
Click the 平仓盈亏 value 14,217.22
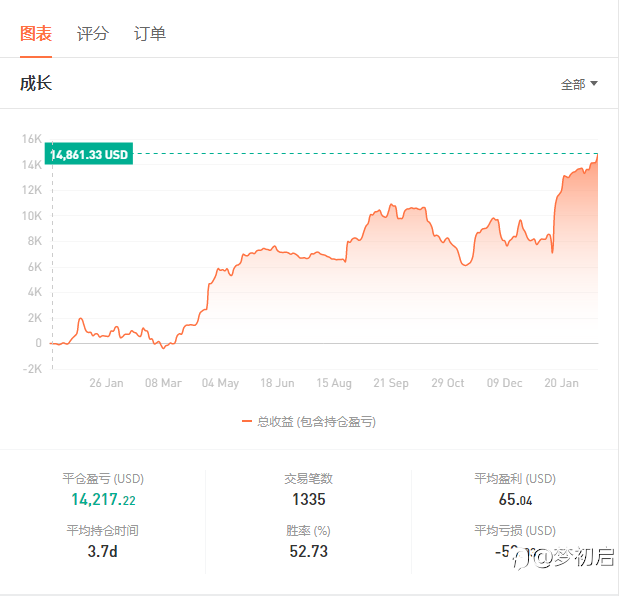(103, 500)
